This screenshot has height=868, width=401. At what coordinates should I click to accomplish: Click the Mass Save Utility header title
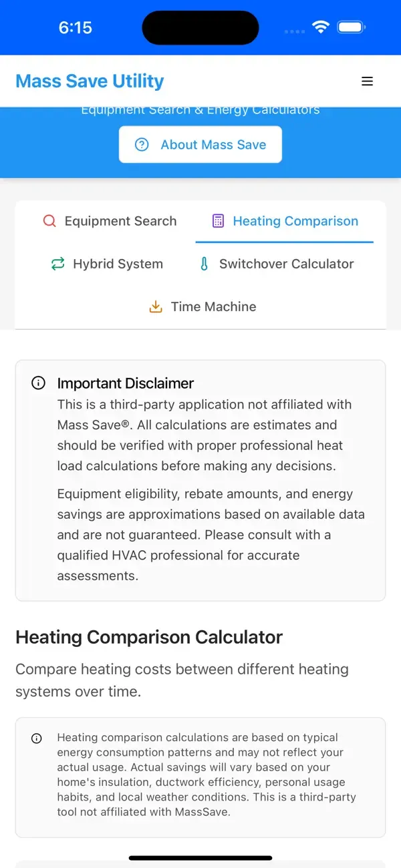[x=90, y=81]
